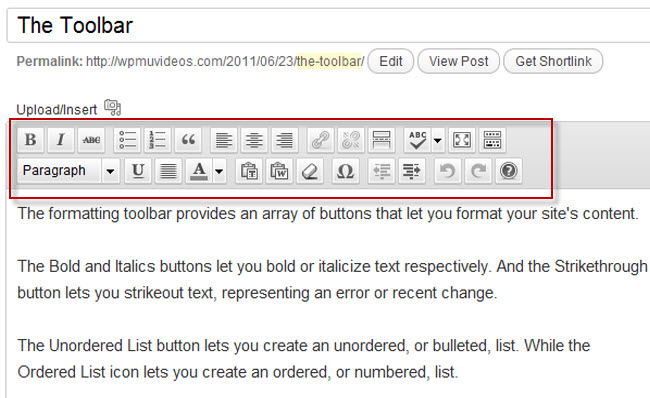Click in the paragraph starting "The formatting toolbar provides"
650x398 pixels.
328,214
